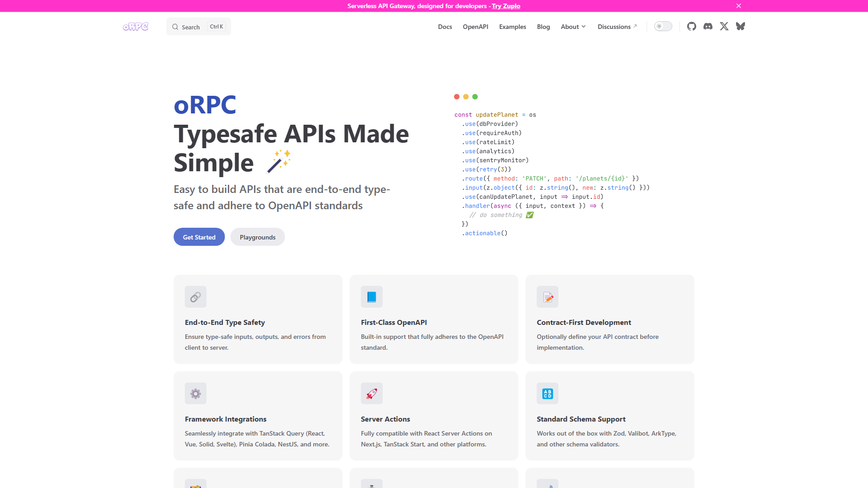
Task: Open the GitHub repository icon
Action: (x=691, y=26)
